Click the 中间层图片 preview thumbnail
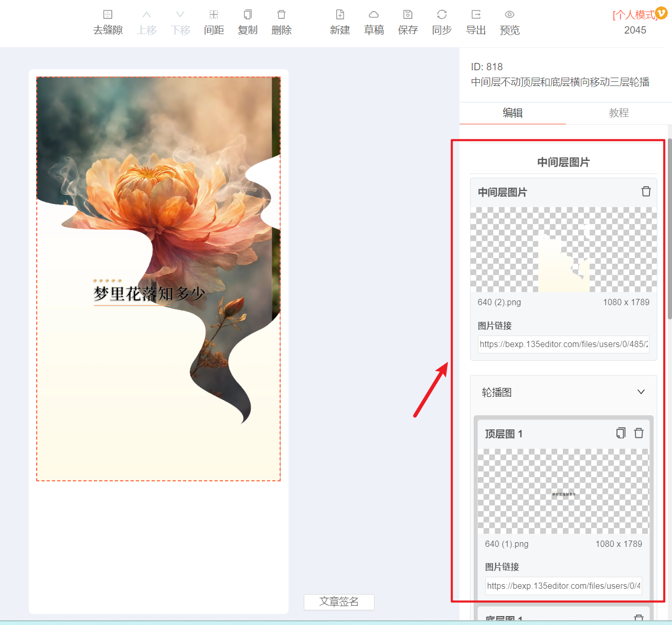Image resolution: width=672 pixels, height=625 pixels. coord(563,250)
